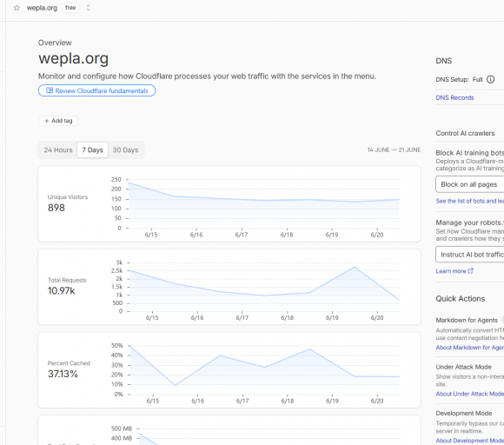Click the free plan badge
The image size is (504, 445).
point(70,8)
